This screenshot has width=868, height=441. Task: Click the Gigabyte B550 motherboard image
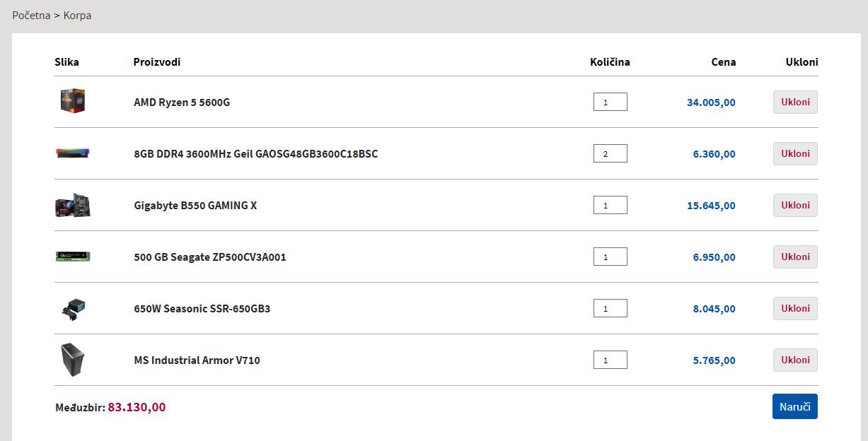coord(73,205)
